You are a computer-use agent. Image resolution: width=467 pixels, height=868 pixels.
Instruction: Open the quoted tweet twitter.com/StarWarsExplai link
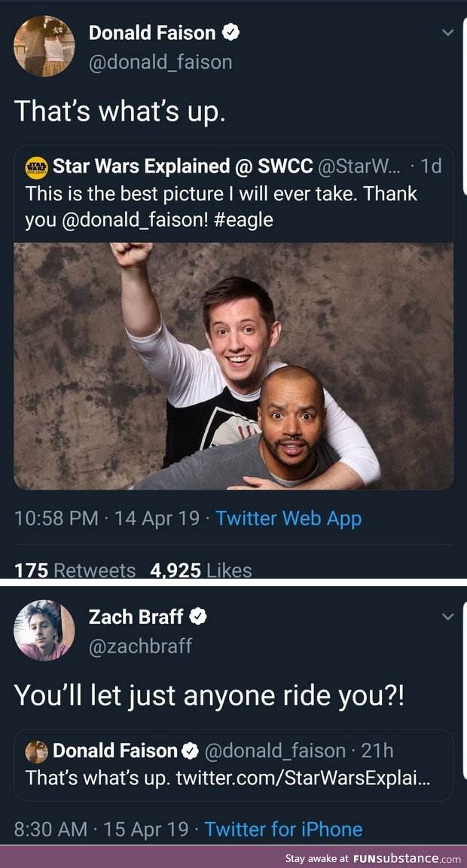(304, 778)
